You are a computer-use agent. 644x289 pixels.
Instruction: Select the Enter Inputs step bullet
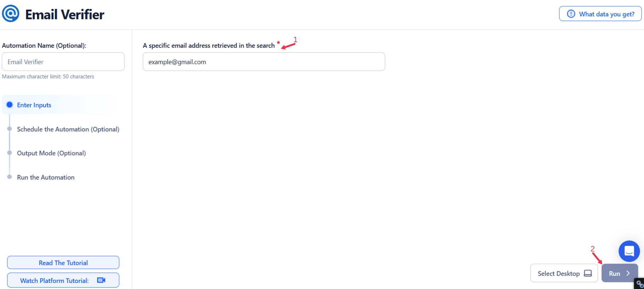10,105
